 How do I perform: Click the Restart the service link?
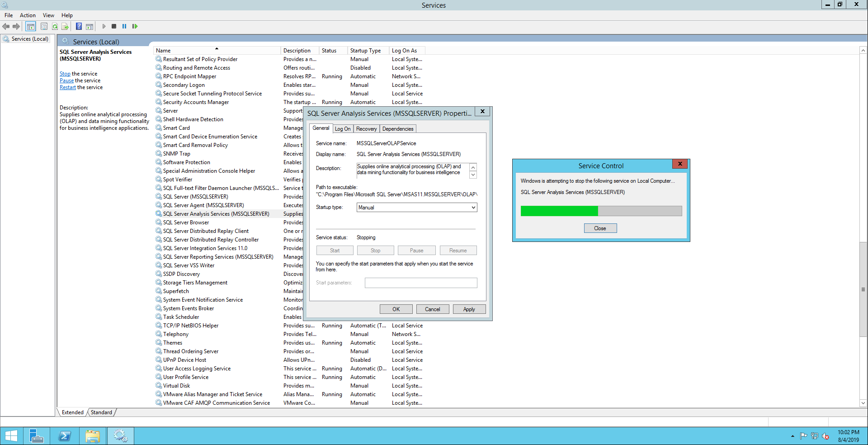pos(68,88)
